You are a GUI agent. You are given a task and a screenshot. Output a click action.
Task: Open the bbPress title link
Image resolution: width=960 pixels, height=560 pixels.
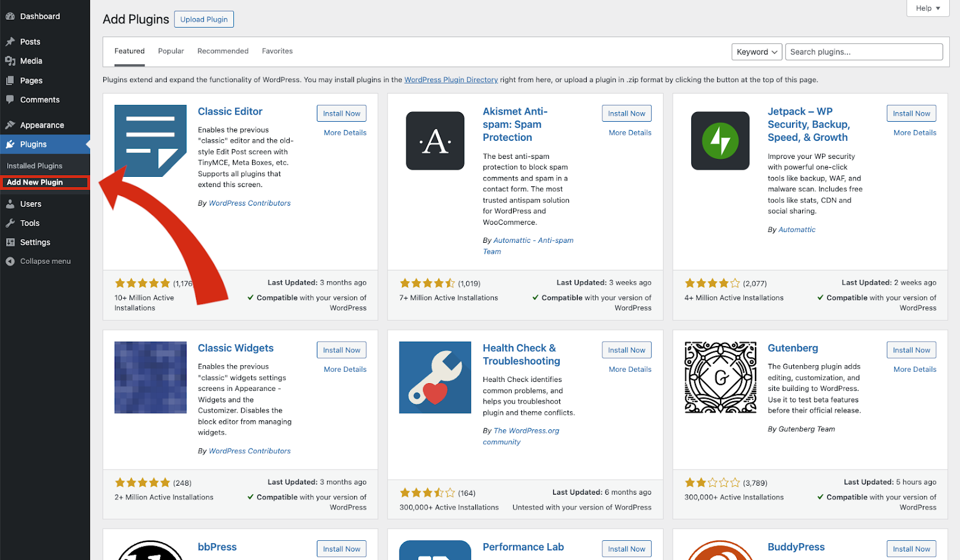point(217,547)
